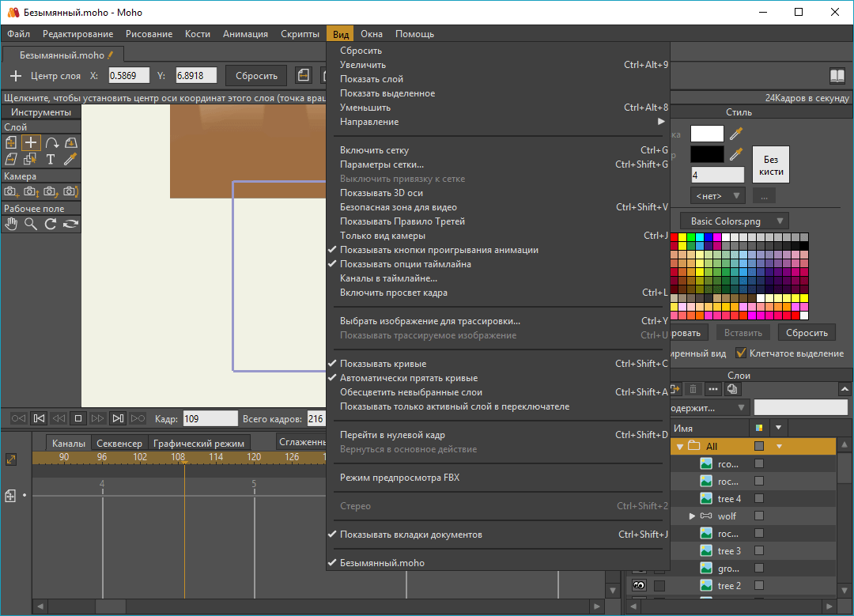Expand the wolf bone layer
The height and width of the screenshot is (616, 854).
692,516
